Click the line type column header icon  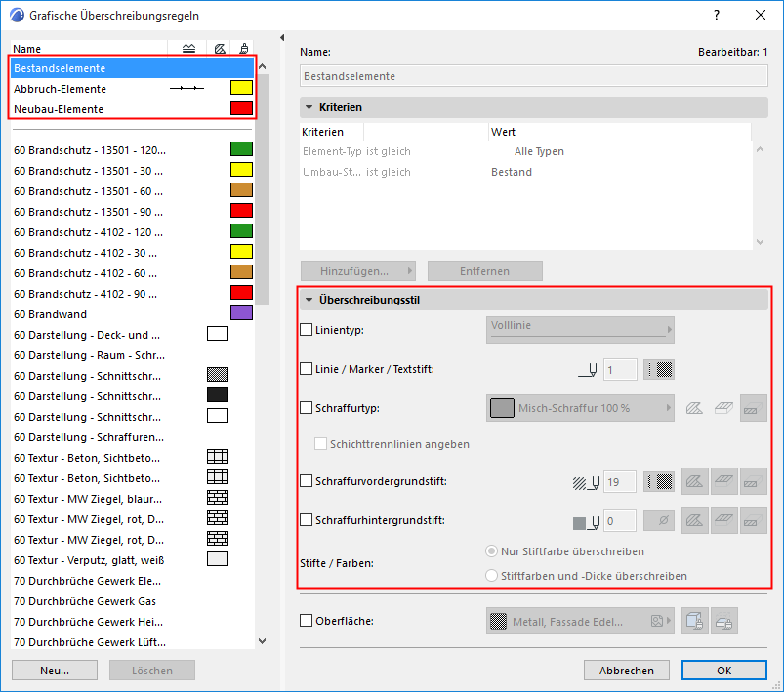188,49
